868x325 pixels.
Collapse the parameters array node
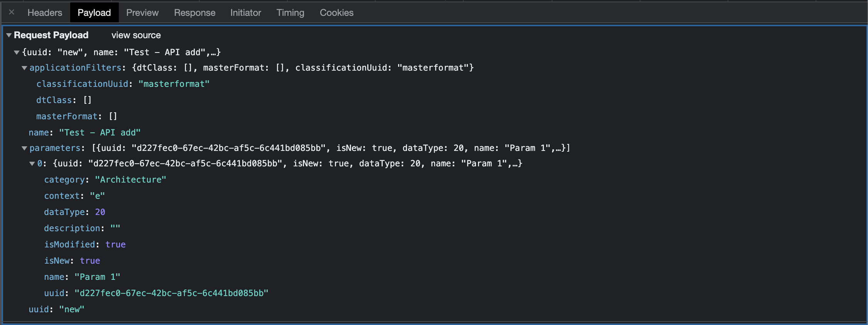click(x=24, y=148)
